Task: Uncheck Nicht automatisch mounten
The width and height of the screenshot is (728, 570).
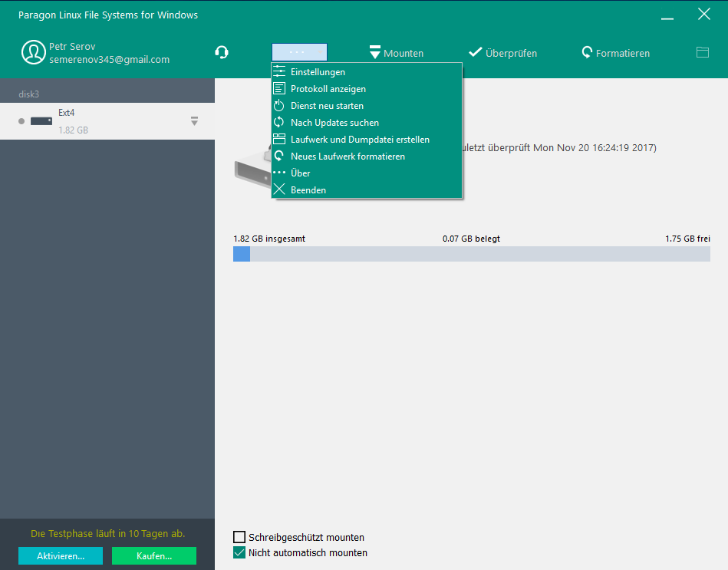Action: (239, 552)
